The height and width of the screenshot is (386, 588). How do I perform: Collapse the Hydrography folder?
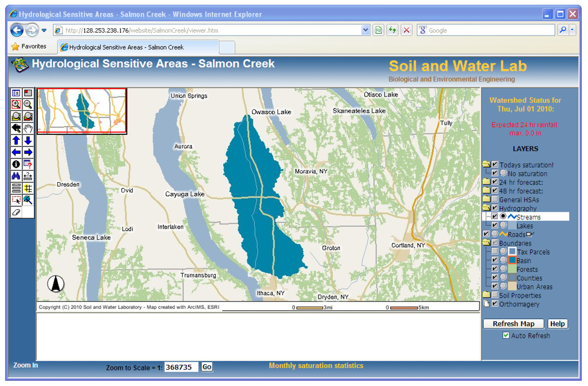coord(486,208)
